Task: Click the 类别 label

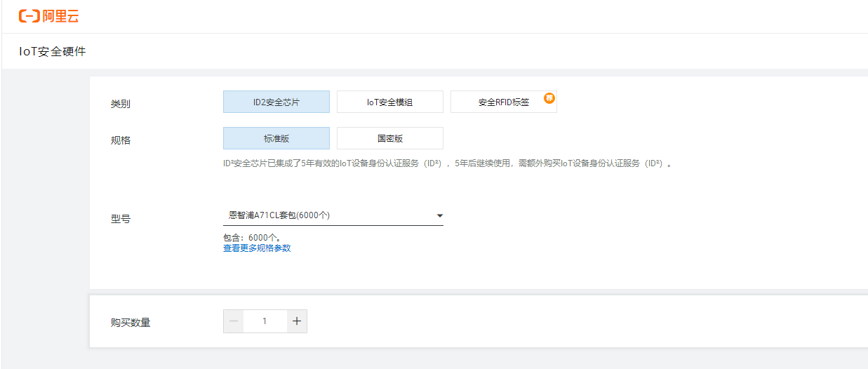Action: point(120,104)
